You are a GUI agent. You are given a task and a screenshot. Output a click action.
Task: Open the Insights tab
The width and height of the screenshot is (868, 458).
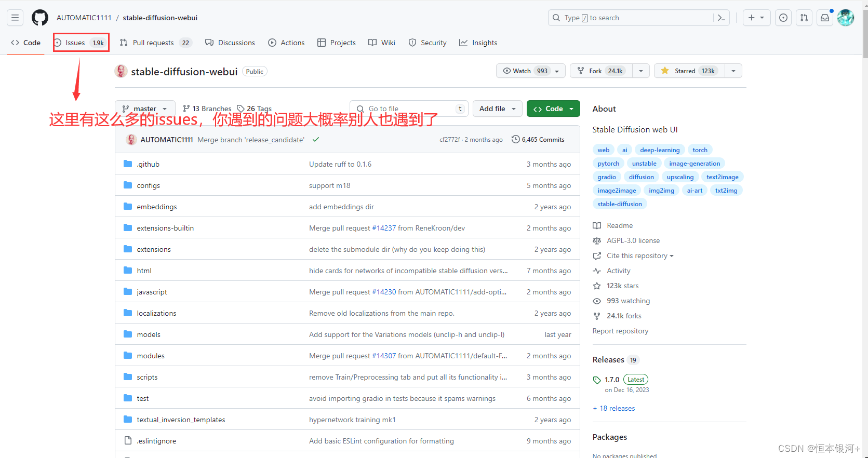478,43
